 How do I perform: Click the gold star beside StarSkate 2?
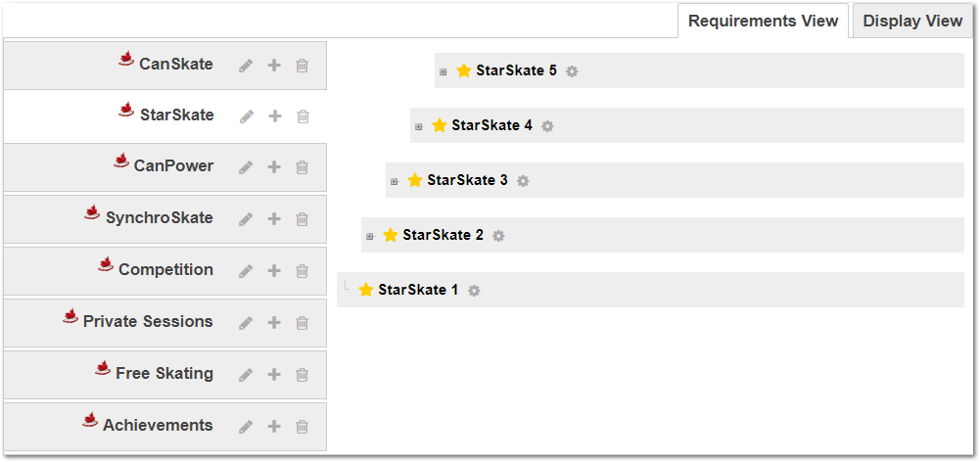coord(391,235)
